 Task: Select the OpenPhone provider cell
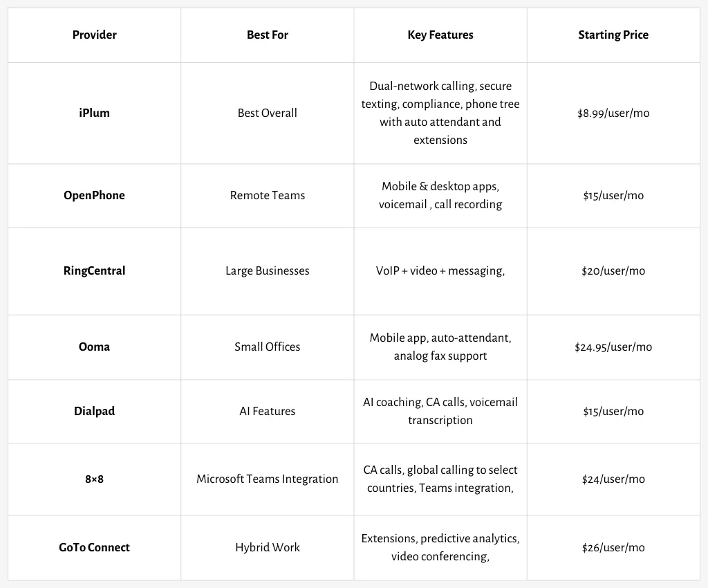pyautogui.click(x=94, y=196)
